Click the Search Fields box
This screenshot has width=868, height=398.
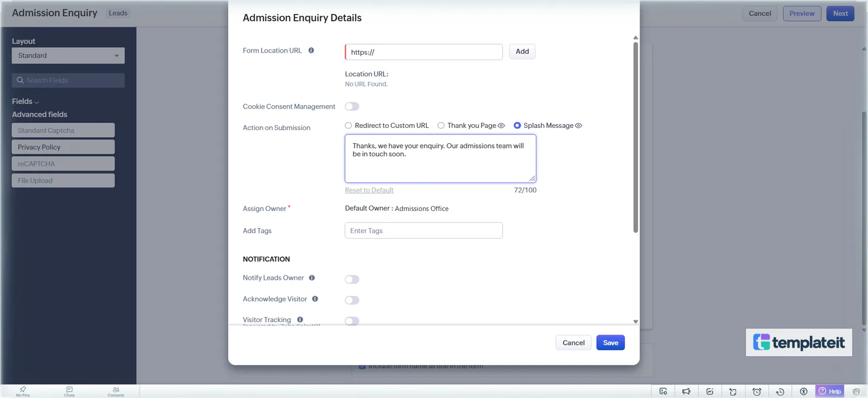(68, 80)
